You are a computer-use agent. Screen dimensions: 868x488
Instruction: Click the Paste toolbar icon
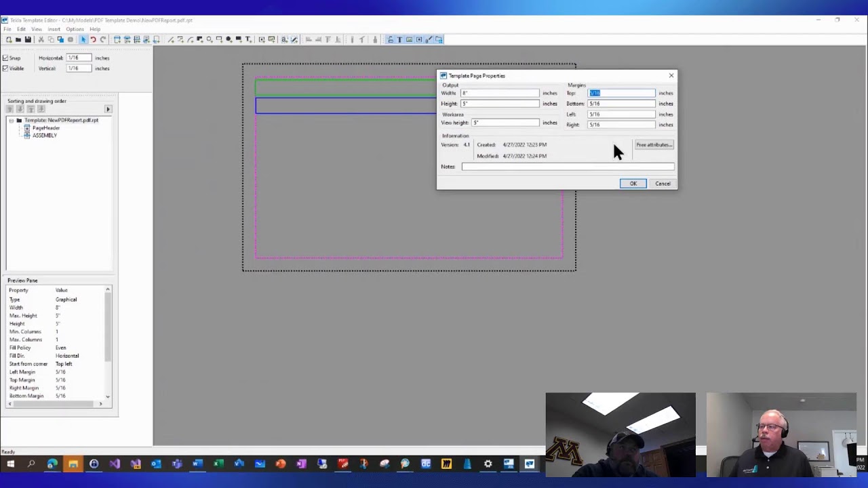click(x=60, y=39)
